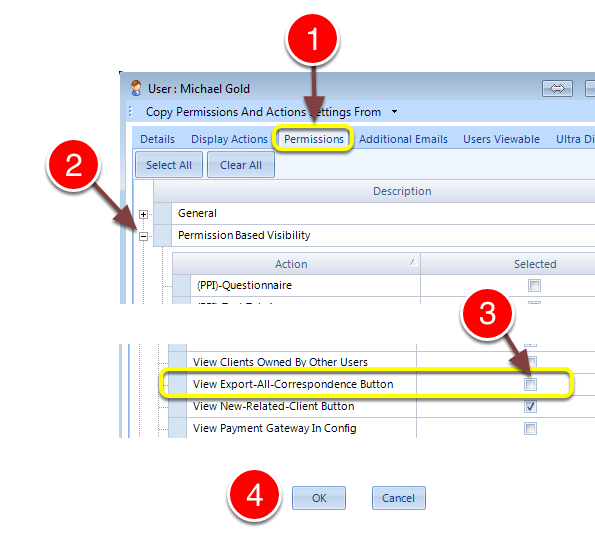Check View Export-All-Correspondence Button permission
595x543 pixels.
coord(530,384)
